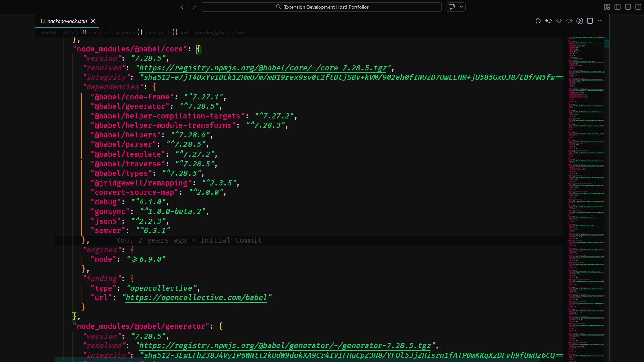Open the opencollective.com/babel funding link
The image size is (644, 362).
coord(196,298)
